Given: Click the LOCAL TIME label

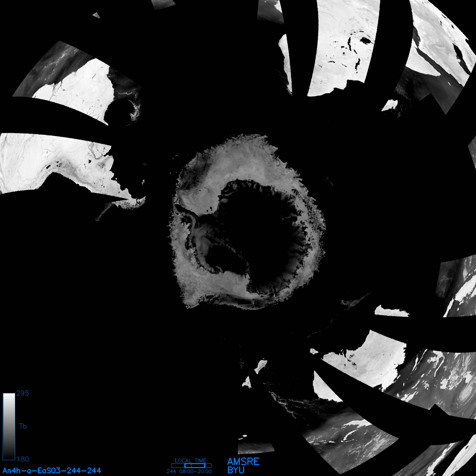Looking at the screenshot, I should click(191, 460).
